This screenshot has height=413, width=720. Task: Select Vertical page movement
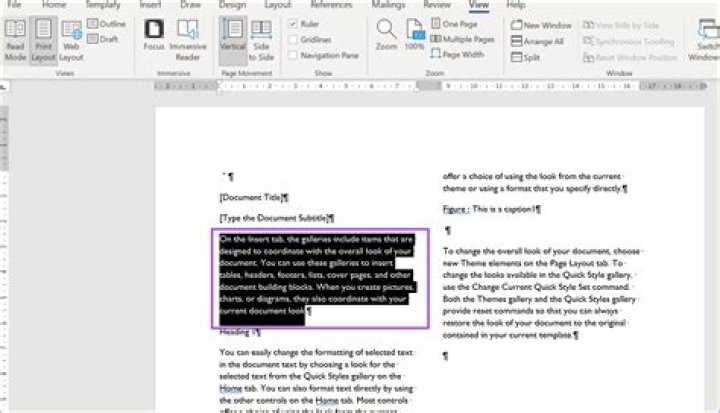click(233, 40)
